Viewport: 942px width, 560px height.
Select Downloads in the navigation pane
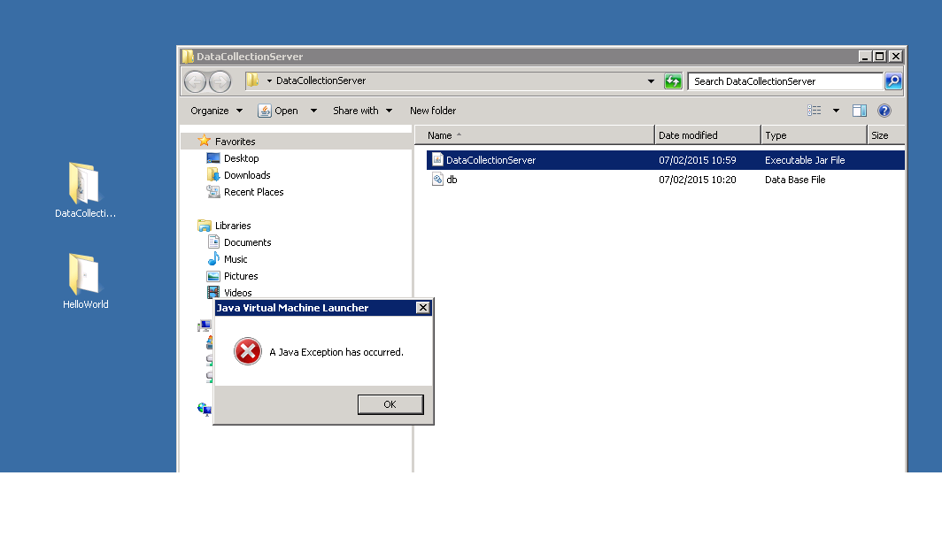click(247, 175)
